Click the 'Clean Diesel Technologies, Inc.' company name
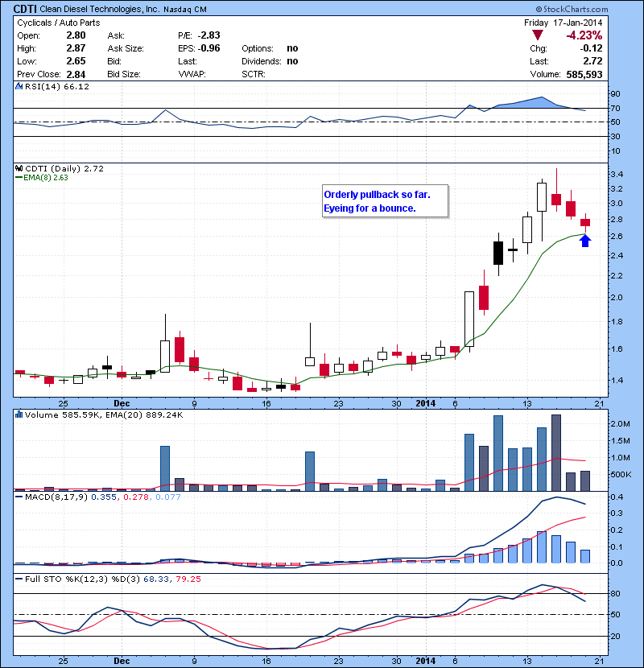 pyautogui.click(x=100, y=10)
